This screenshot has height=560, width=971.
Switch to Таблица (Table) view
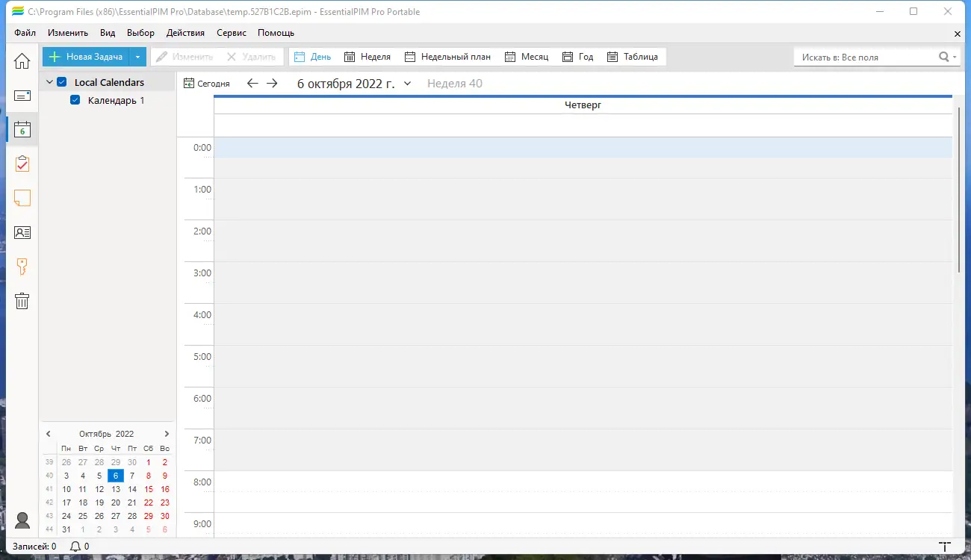point(633,57)
